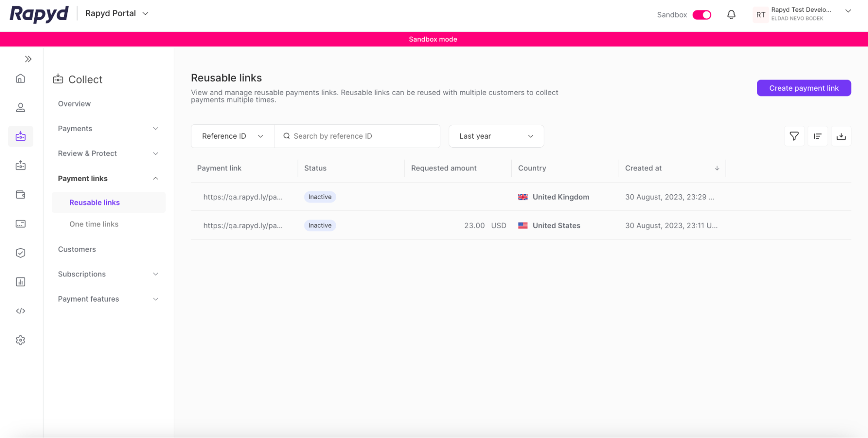The height and width of the screenshot is (438, 868).
Task: Open the Settings gear icon
Action: [20, 340]
